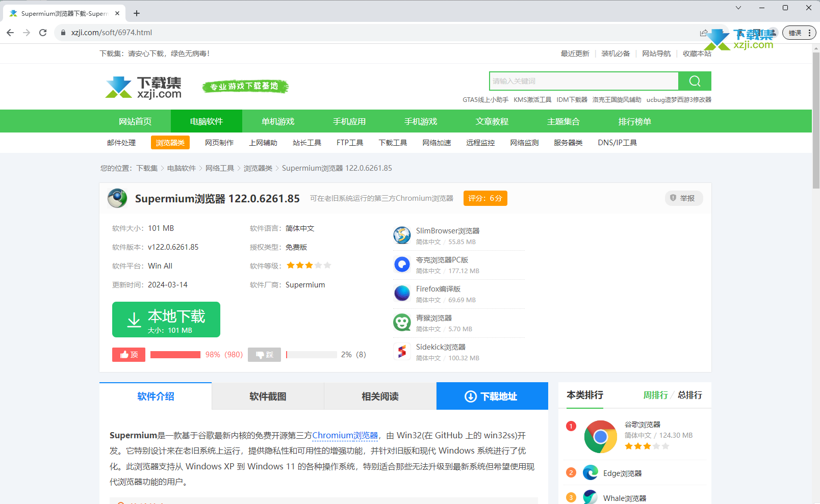Click the Quark browser PC icon
Viewport: 820px width, 504px height.
[402, 264]
